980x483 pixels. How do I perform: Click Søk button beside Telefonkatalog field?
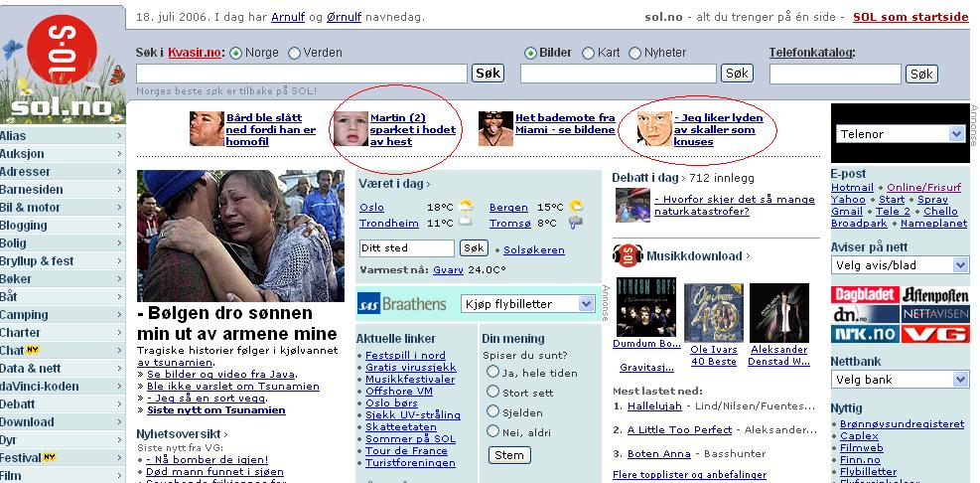coord(921,74)
